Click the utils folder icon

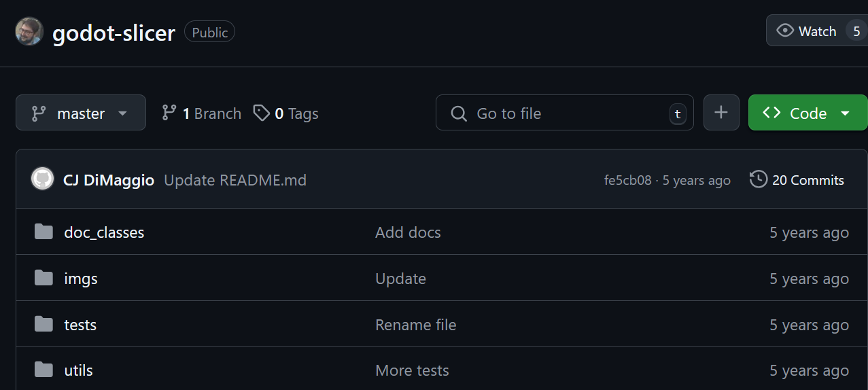pos(44,370)
